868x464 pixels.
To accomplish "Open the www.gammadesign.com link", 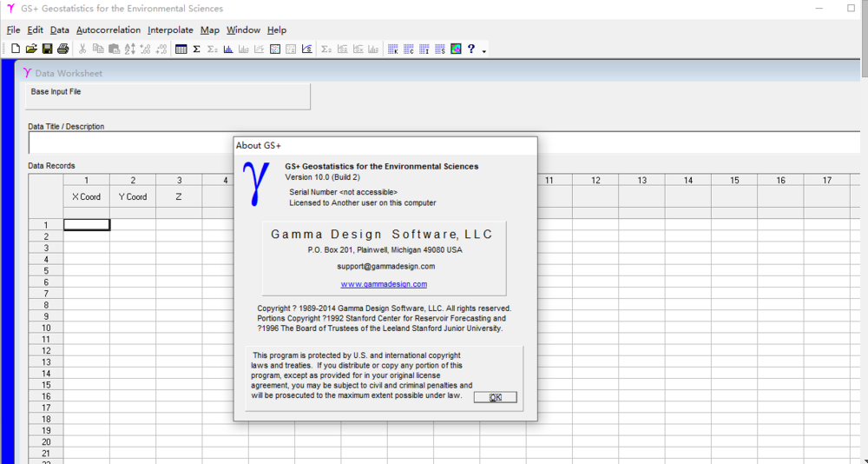I will tap(384, 284).
